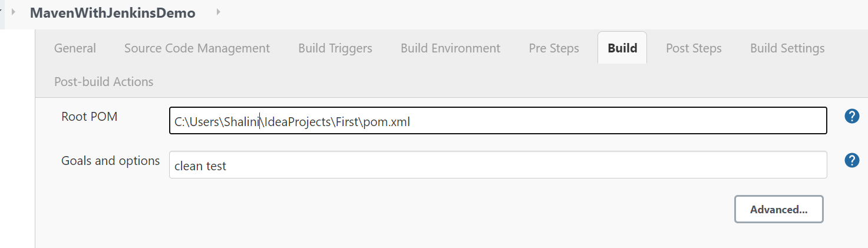Screen dimensions: 868x248
Task: Open the Build Environment tab
Action: pyautogui.click(x=450, y=48)
